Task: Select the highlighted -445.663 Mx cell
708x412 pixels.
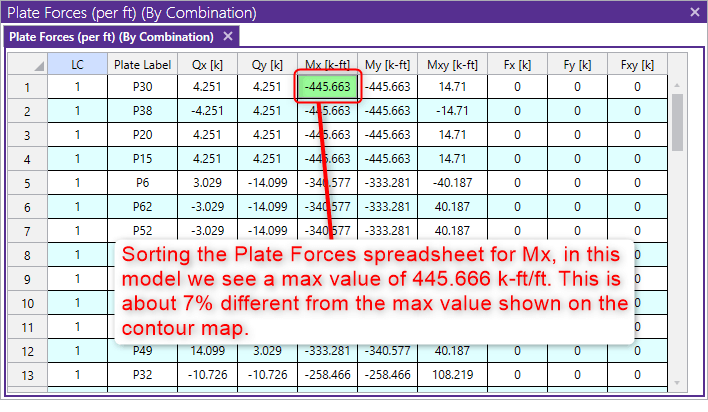Action: [x=326, y=87]
